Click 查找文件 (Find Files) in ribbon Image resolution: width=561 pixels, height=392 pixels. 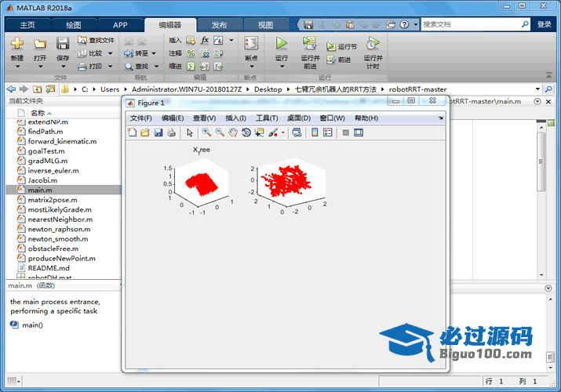(97, 40)
